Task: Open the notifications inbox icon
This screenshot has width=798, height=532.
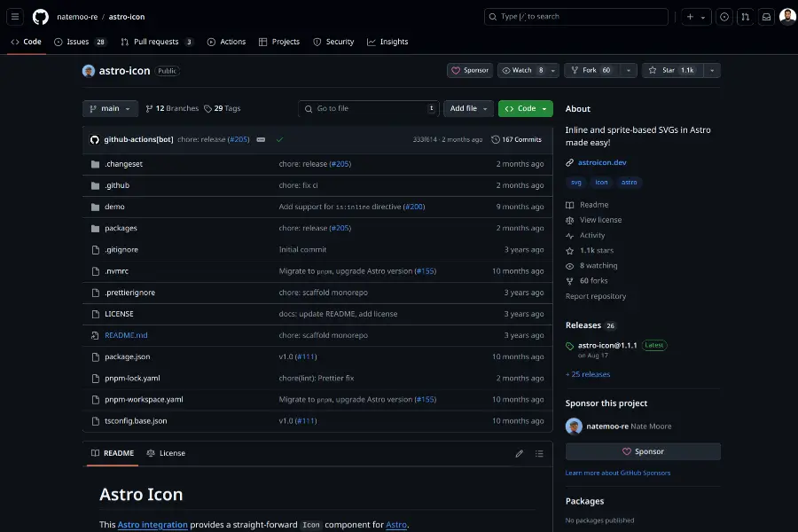Action: tap(766, 17)
